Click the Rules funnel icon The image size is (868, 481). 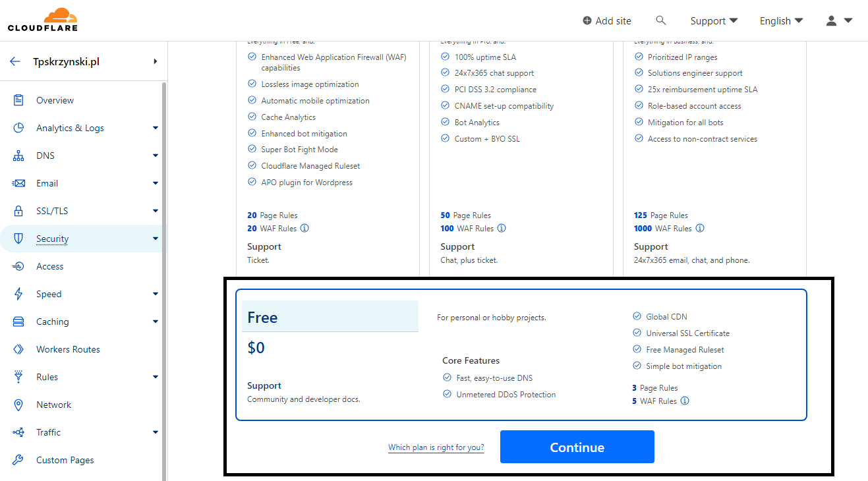point(18,377)
